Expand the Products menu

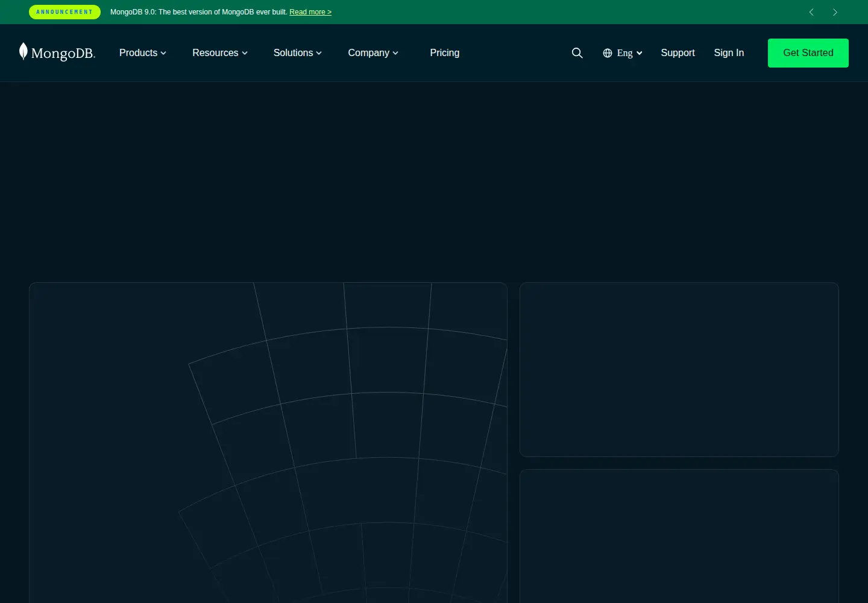pos(143,53)
